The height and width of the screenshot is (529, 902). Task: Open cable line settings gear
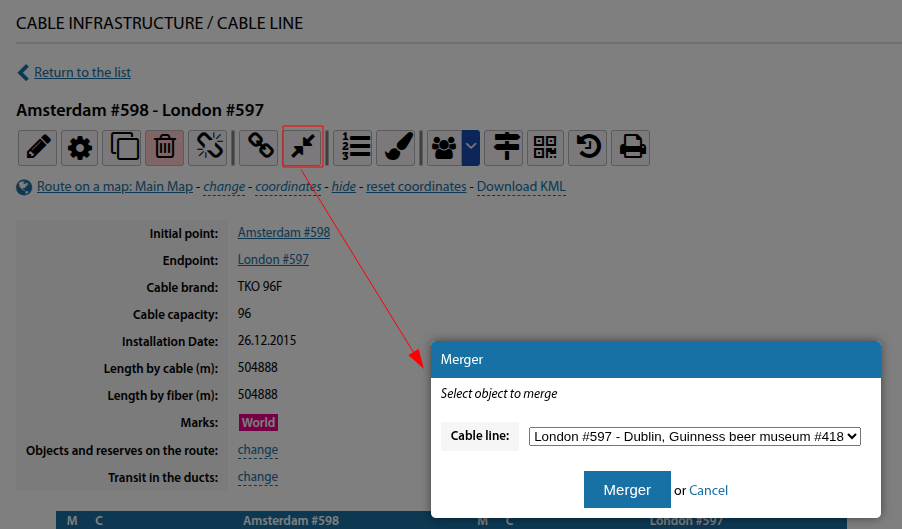click(80, 147)
